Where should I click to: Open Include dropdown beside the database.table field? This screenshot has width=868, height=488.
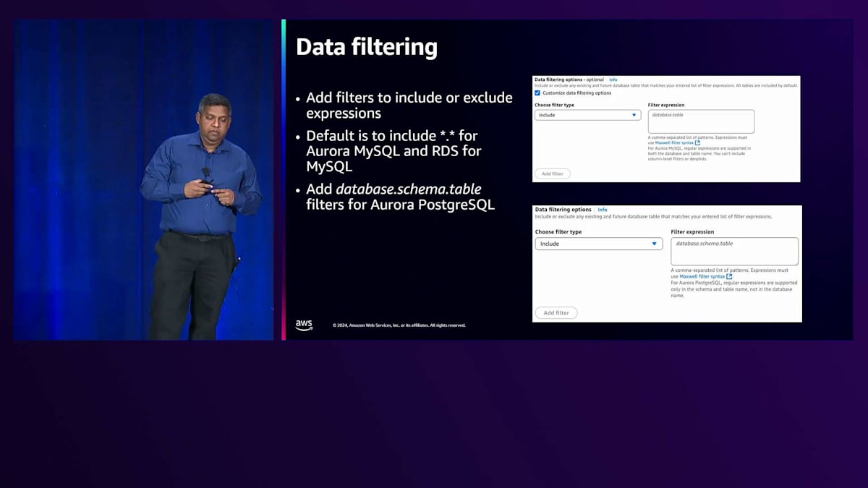(x=587, y=115)
